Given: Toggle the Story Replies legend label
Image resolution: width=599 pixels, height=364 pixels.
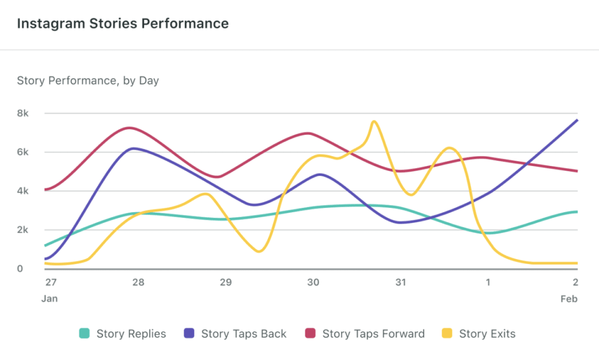Looking at the screenshot, I should click(x=131, y=334).
